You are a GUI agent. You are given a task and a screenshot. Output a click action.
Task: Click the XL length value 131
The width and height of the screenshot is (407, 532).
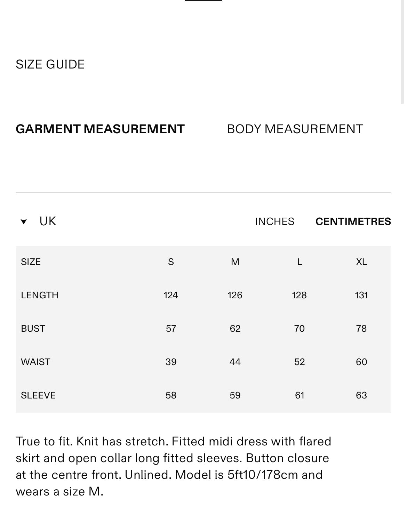pyautogui.click(x=361, y=295)
